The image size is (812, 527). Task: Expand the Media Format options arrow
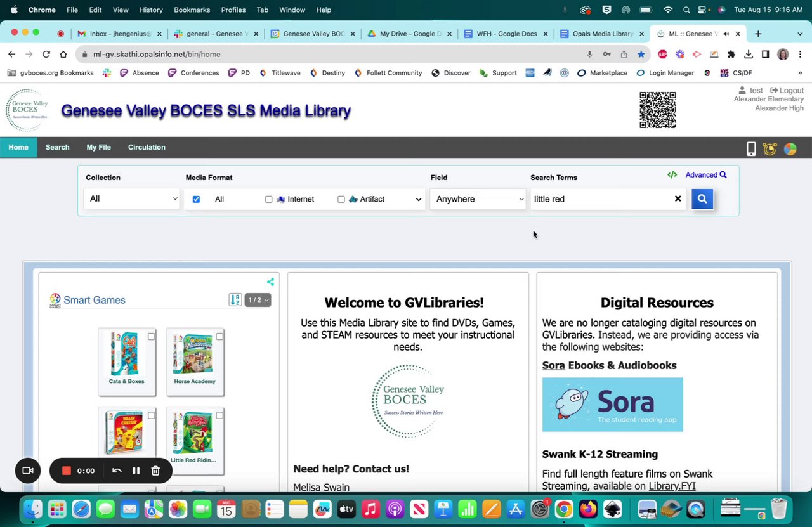(x=418, y=200)
